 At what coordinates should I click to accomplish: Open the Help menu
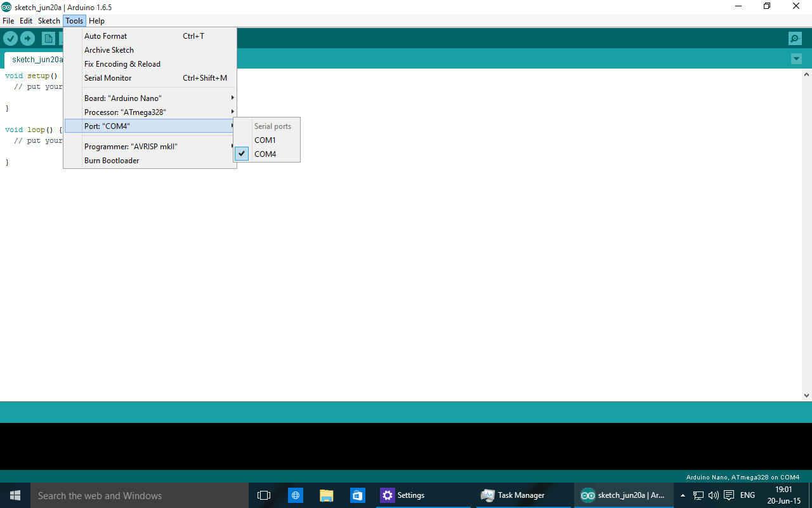click(96, 21)
